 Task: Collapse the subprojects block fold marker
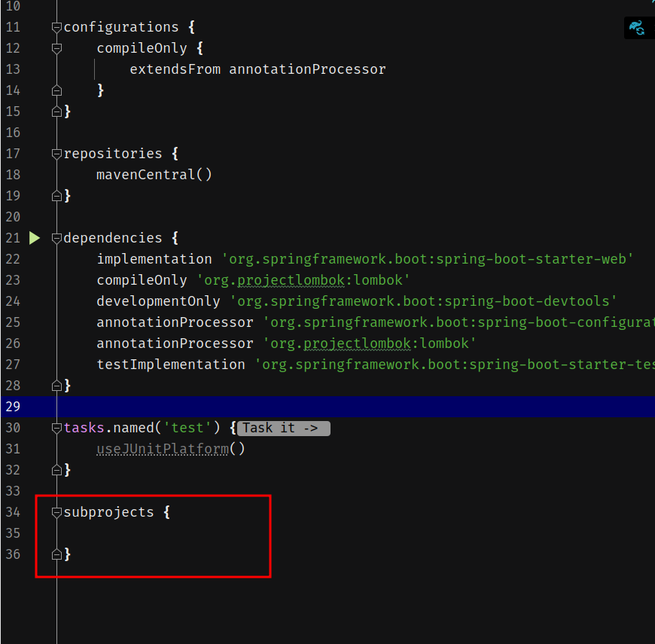56,512
